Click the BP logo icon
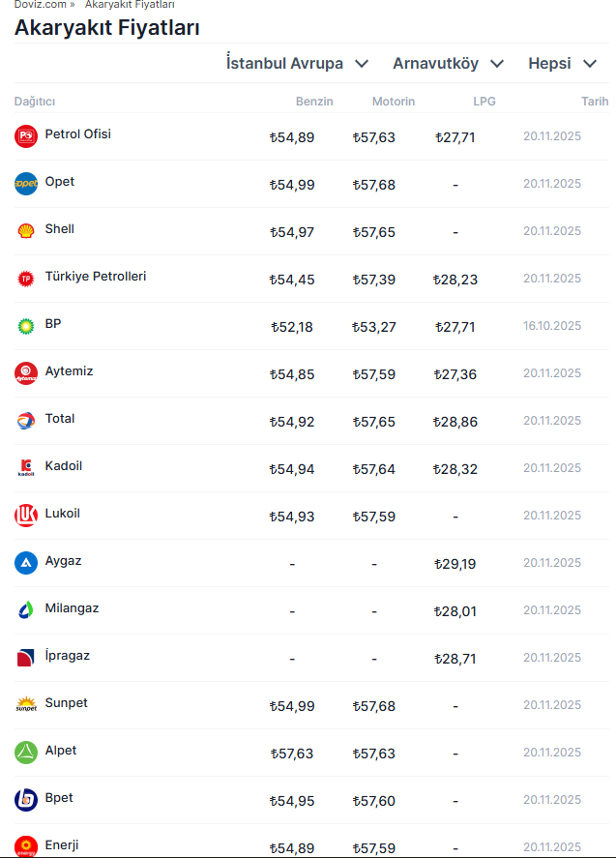Image resolution: width=616 pixels, height=858 pixels. click(x=26, y=326)
